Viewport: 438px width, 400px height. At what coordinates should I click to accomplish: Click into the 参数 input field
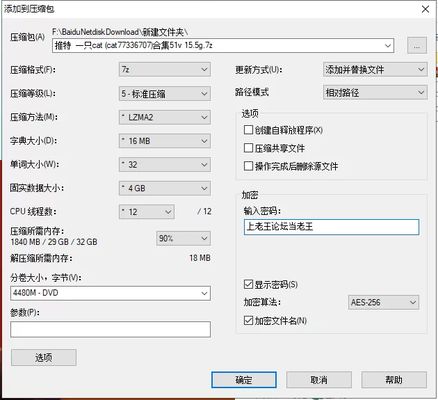(110, 329)
